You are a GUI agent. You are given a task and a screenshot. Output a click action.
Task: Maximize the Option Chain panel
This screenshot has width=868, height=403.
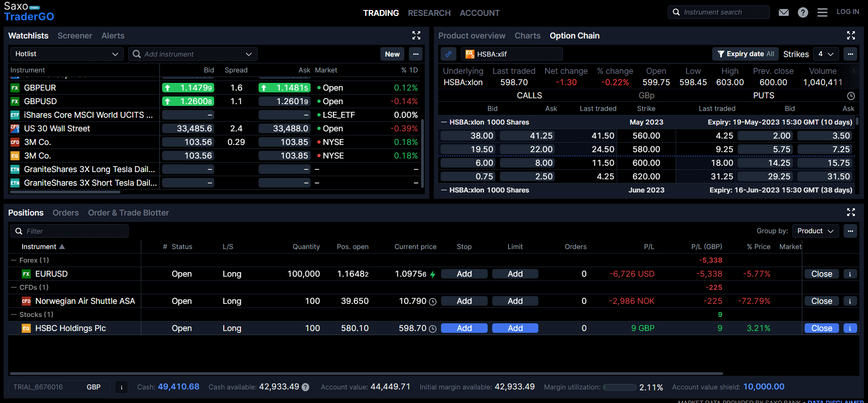851,35
